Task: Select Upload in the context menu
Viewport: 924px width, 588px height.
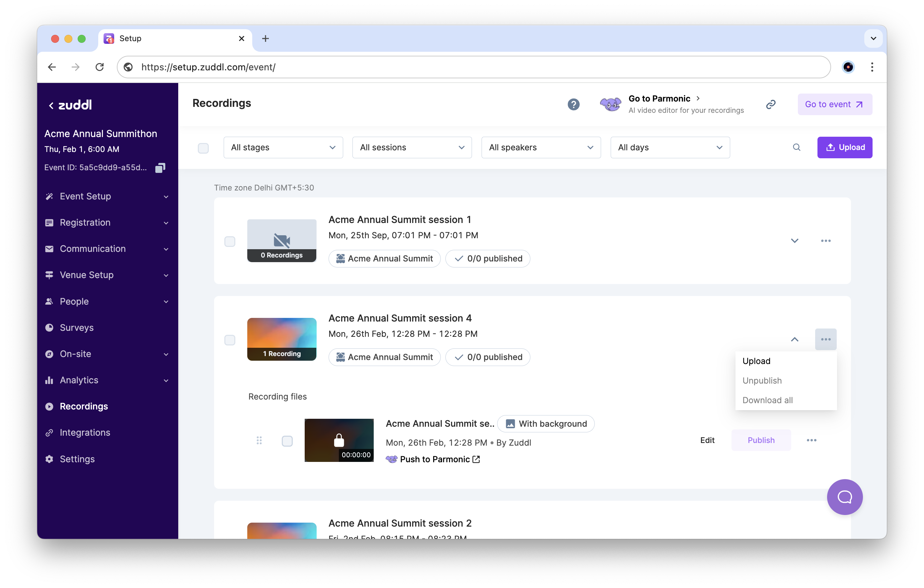Action: (x=756, y=361)
